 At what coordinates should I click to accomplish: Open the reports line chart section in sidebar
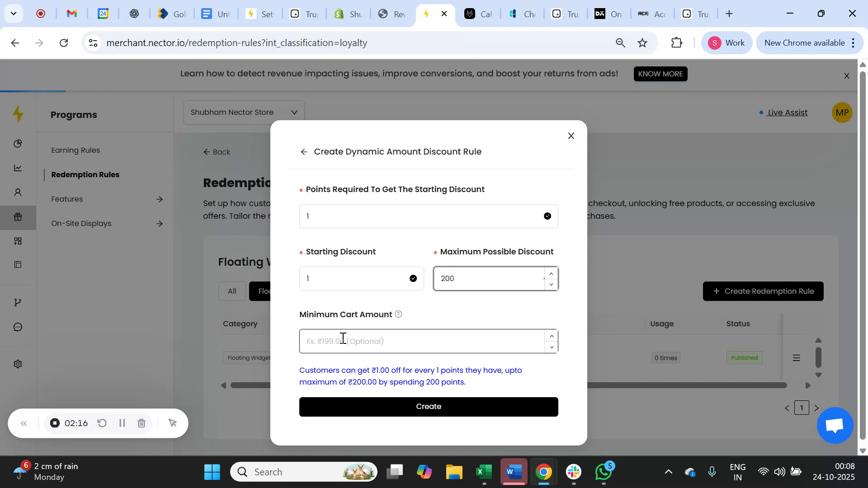click(18, 168)
